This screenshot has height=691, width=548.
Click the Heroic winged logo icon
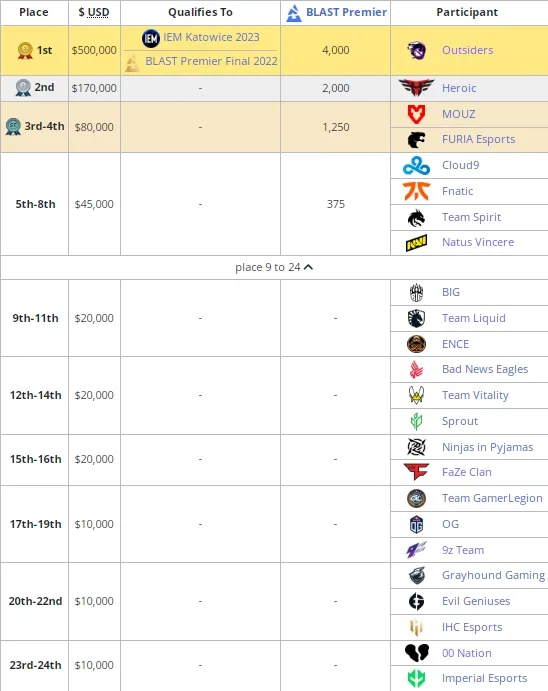click(x=416, y=88)
